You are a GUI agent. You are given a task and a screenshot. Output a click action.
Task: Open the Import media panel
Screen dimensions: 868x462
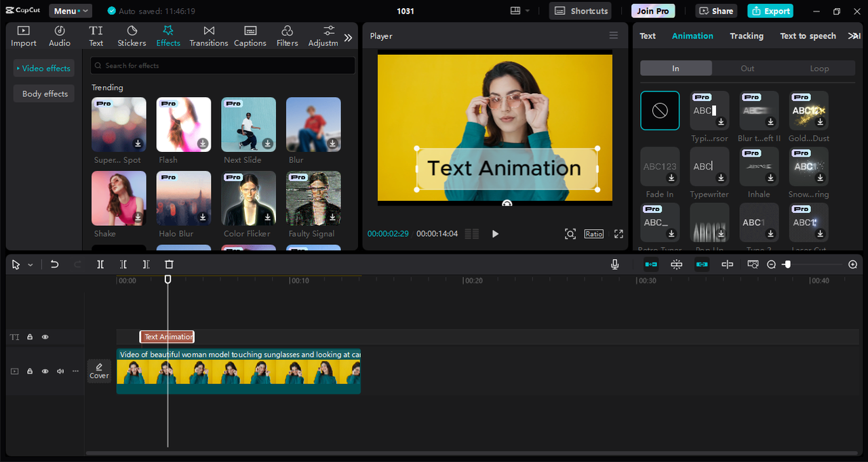[24, 36]
